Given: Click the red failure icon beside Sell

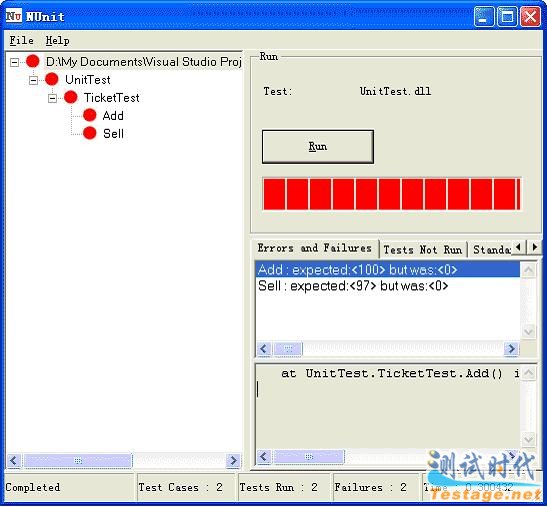Looking at the screenshot, I should (x=90, y=133).
